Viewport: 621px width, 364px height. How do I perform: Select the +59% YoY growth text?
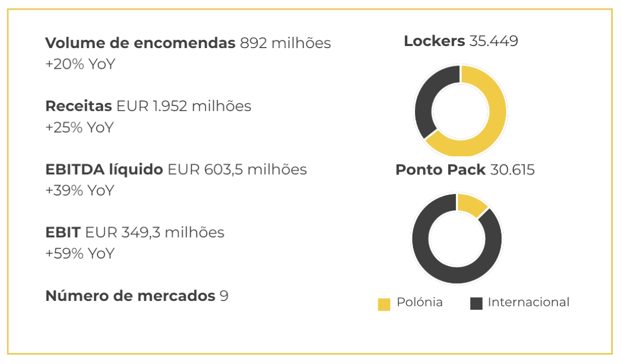pos(80,254)
